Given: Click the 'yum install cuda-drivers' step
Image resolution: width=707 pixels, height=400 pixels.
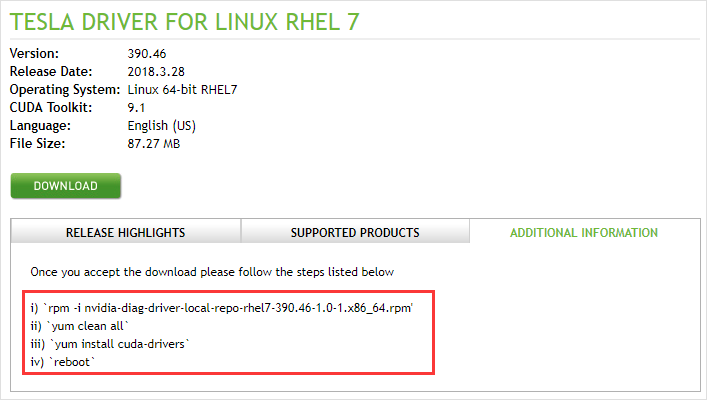Looking at the screenshot, I should click(110, 344).
